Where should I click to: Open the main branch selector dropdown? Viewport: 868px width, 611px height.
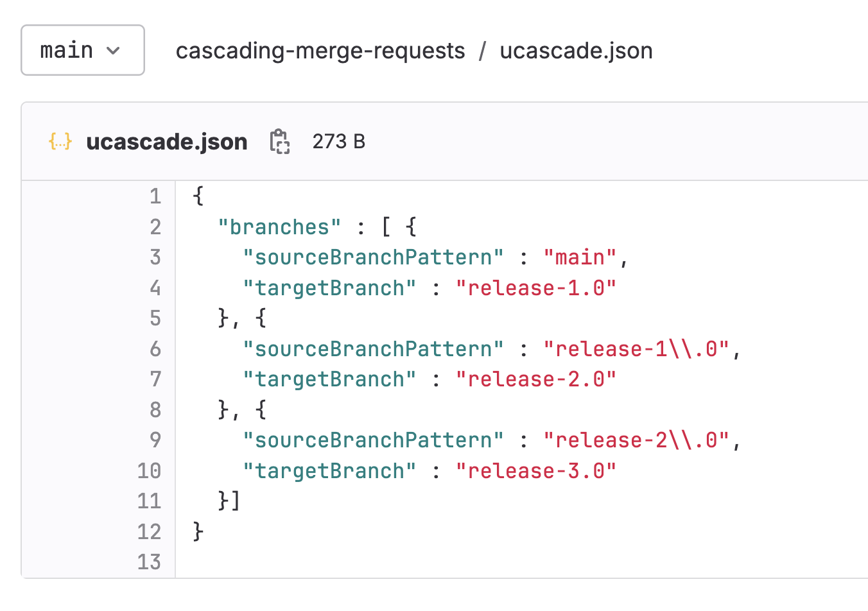pos(82,50)
